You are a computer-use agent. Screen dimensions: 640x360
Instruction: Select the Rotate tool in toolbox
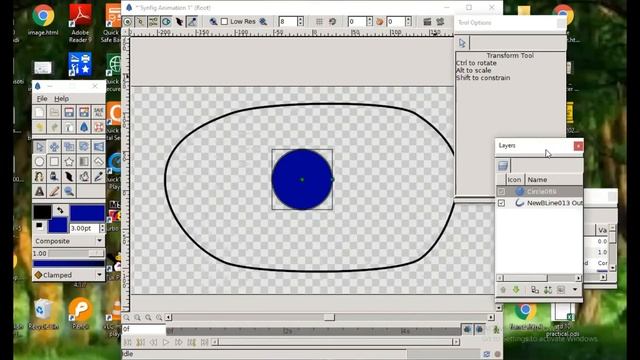(x=84, y=147)
